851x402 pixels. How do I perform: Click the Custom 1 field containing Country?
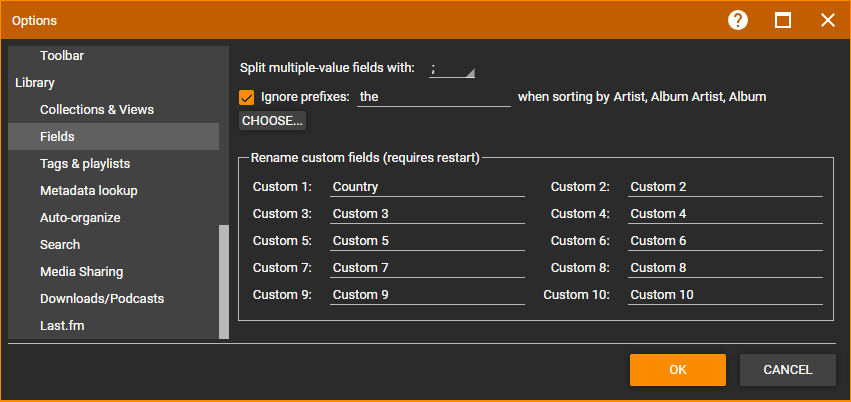coord(427,187)
